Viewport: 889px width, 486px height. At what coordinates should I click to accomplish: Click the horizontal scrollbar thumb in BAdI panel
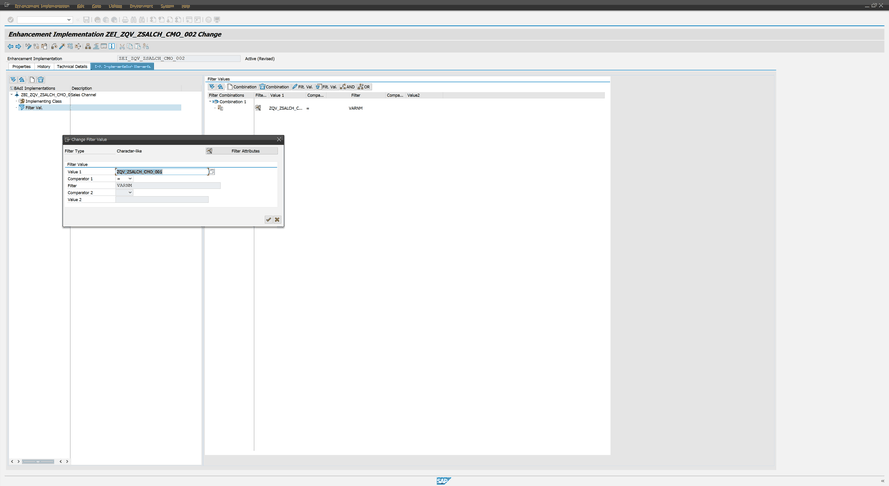click(38, 462)
